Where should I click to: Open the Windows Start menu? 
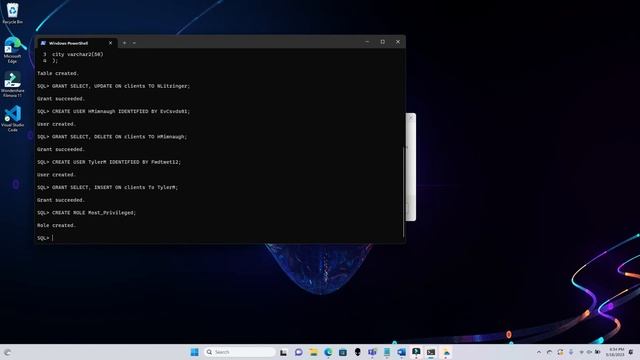click(195, 352)
